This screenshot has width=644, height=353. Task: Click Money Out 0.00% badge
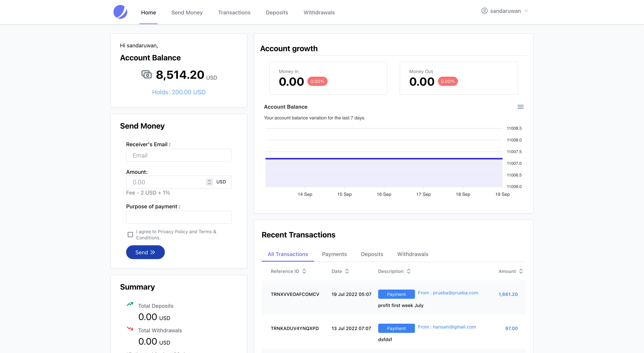tap(448, 81)
